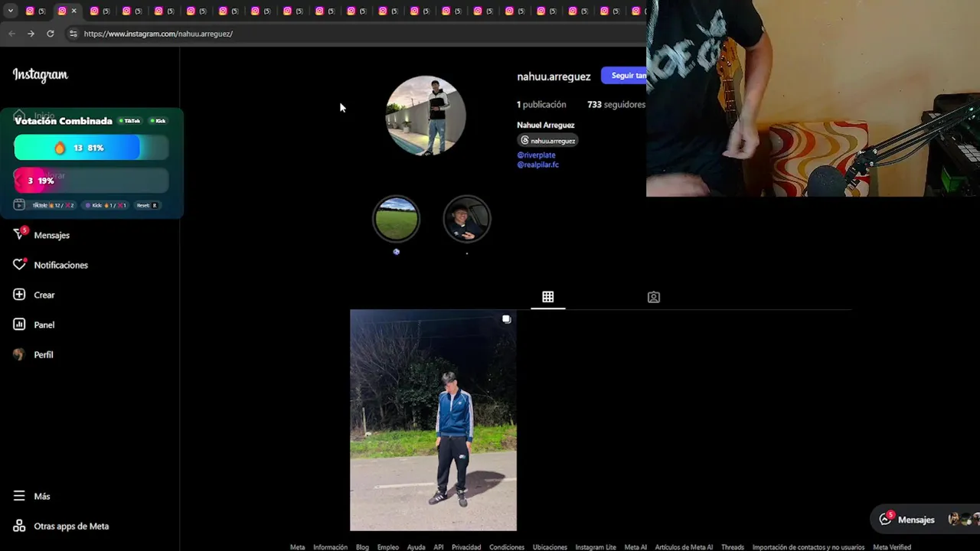The image size is (980, 551).
Task: Open Otras apps de Meta
Action: click(x=61, y=526)
